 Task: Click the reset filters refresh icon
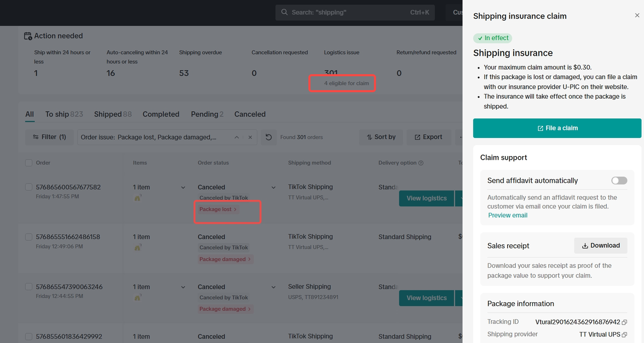coord(269,137)
